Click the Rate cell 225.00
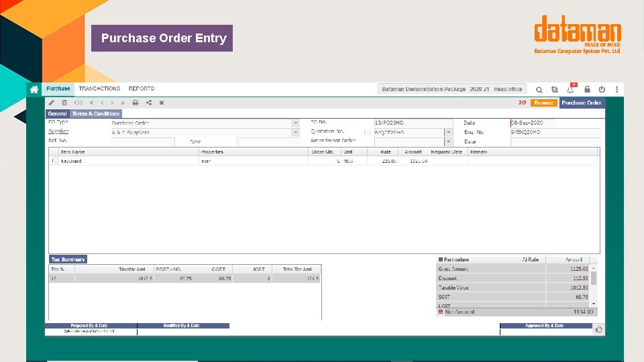Screen dimensions: 644x362 click(382, 162)
